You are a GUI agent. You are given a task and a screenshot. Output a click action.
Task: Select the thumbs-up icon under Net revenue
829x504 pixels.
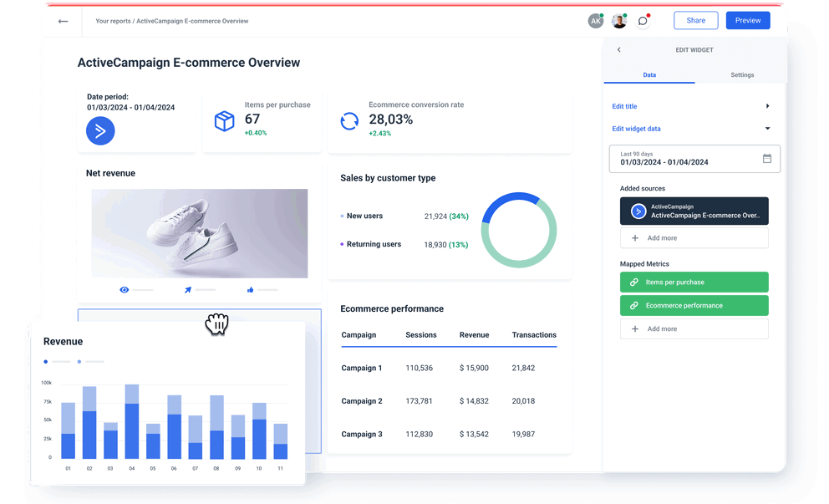(x=249, y=289)
